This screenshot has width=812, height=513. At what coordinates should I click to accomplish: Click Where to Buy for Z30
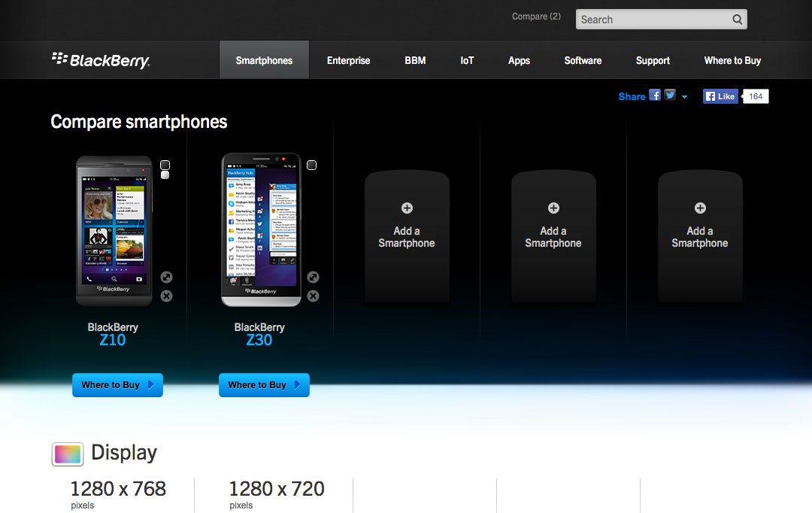click(264, 385)
